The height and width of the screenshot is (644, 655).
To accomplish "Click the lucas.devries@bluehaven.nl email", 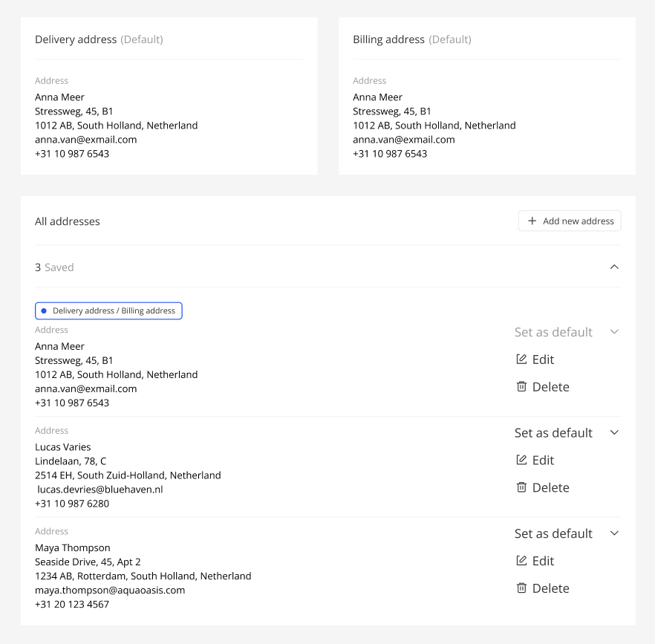I will pos(100,489).
